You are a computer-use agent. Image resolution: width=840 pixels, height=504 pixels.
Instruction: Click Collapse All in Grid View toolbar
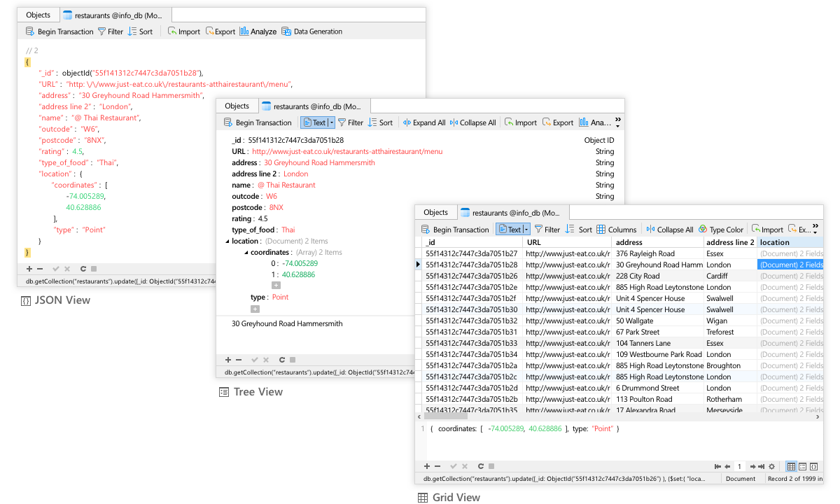[x=670, y=230]
